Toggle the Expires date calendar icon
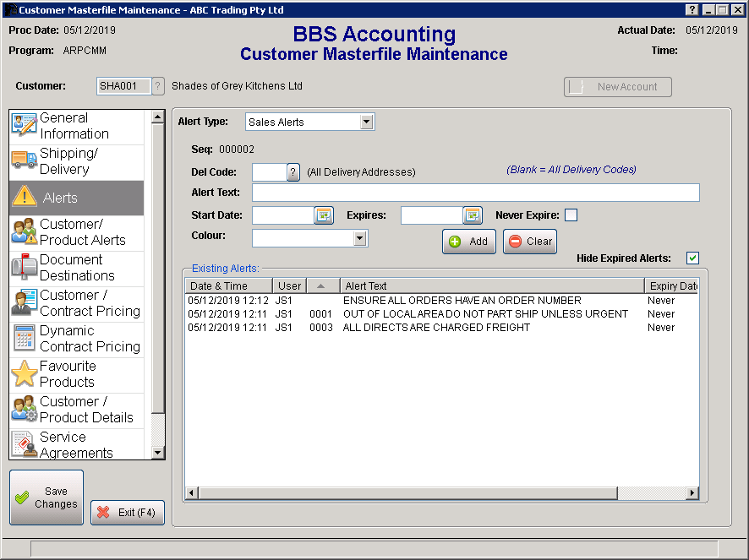 472,215
